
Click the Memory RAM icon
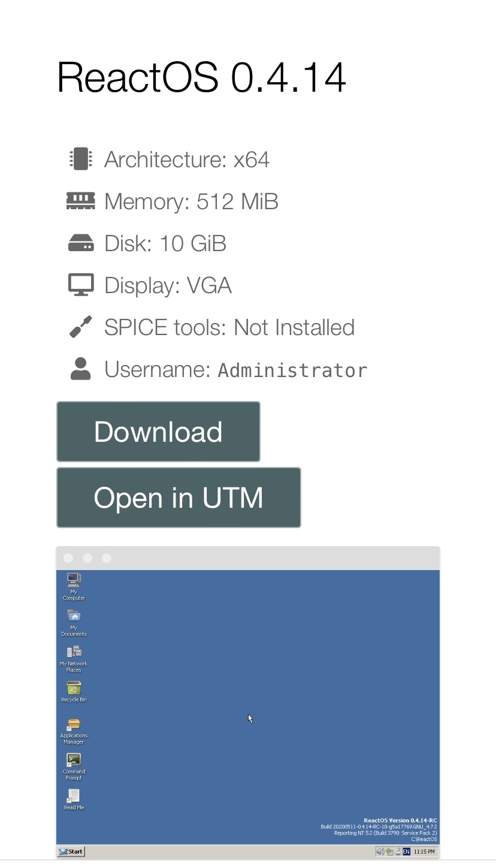coord(81,201)
